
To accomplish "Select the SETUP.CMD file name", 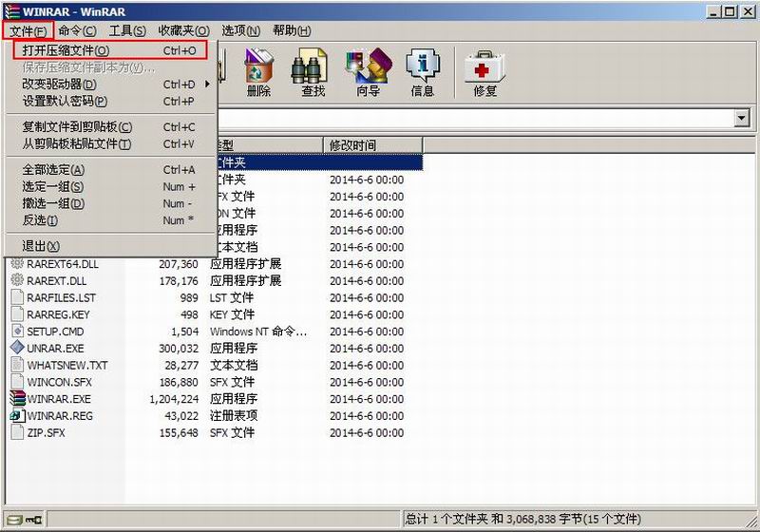I will (55, 332).
